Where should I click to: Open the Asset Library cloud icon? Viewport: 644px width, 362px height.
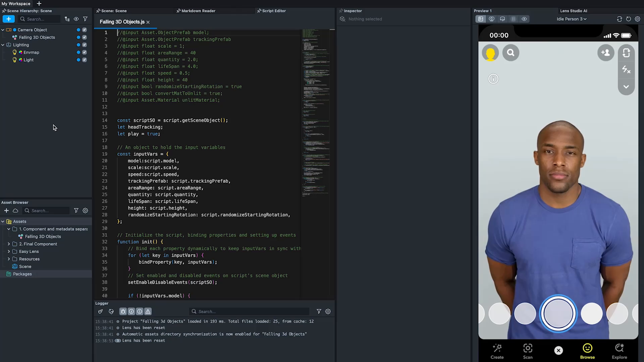coord(15,211)
